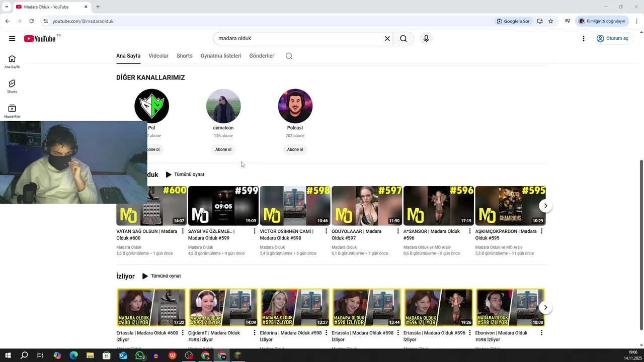Install the app from address bar icon
644x362 pixels.
[x=540, y=21]
